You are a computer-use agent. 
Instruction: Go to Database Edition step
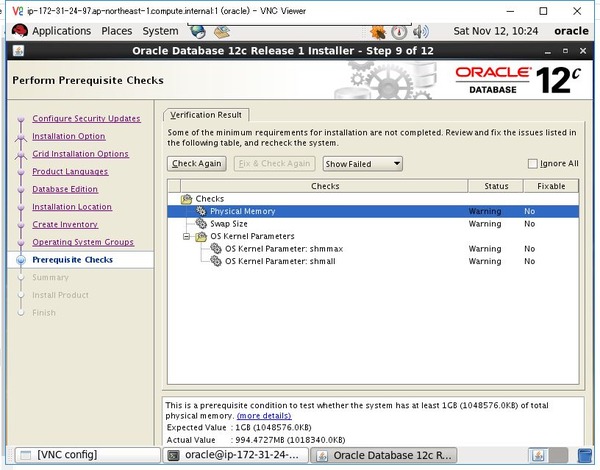(65, 189)
